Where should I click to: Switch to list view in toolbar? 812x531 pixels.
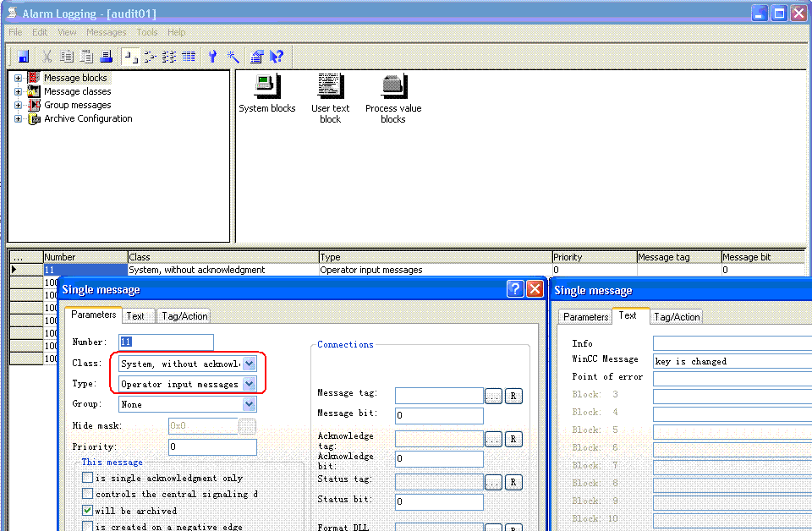(x=169, y=57)
